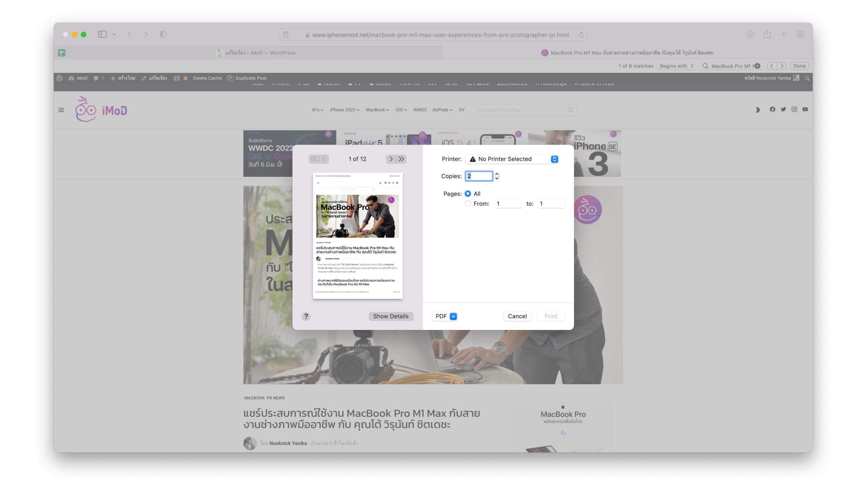
Task: Toggle dark mode moon icon on iMoD
Action: coord(757,110)
